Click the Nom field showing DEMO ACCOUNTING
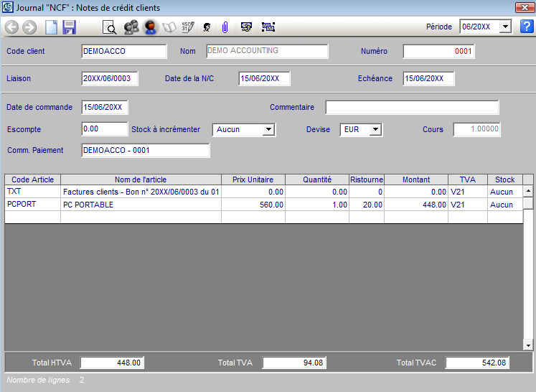 coord(267,51)
